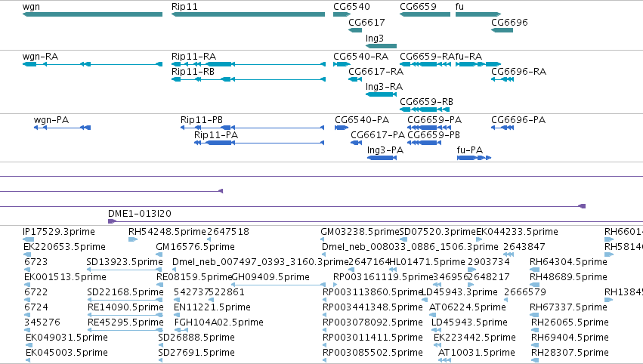
Task: Select the CG6617-PA protein label
Action: tap(378, 135)
